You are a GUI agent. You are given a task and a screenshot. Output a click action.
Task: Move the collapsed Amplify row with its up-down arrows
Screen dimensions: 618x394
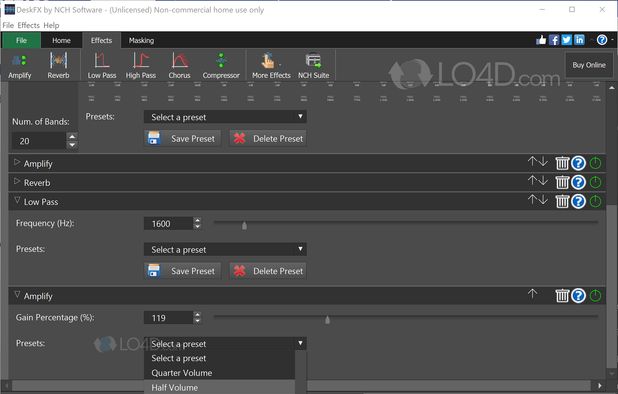538,162
